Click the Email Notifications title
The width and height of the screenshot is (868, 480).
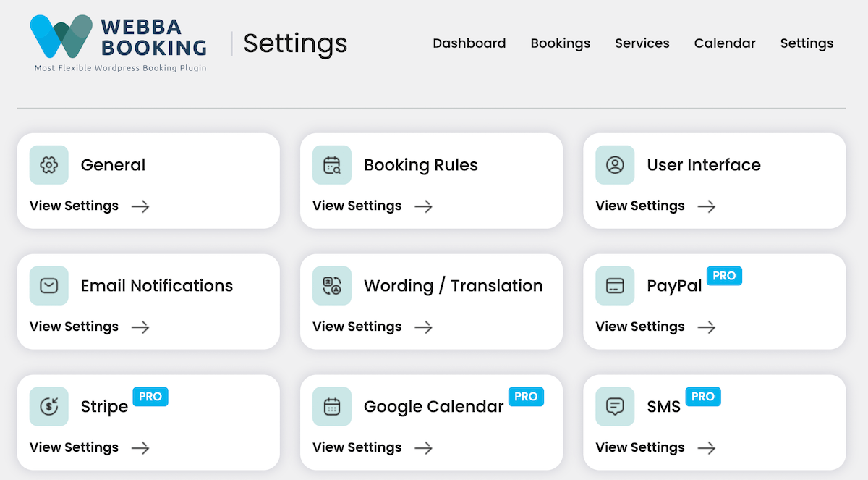point(157,286)
